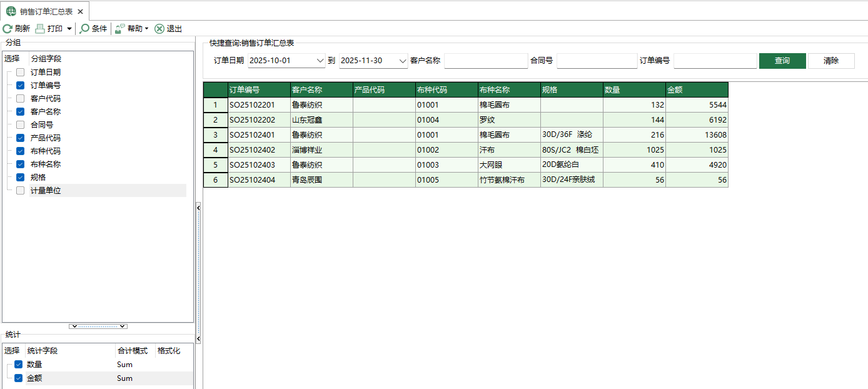
Task: Click the 帮助 help icon
Action: 119,28
